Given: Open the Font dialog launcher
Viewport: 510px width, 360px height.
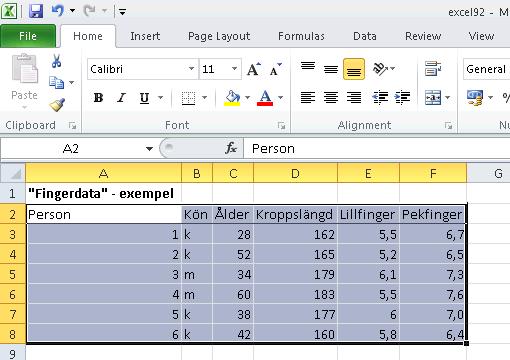Looking at the screenshot, I should point(282,126).
